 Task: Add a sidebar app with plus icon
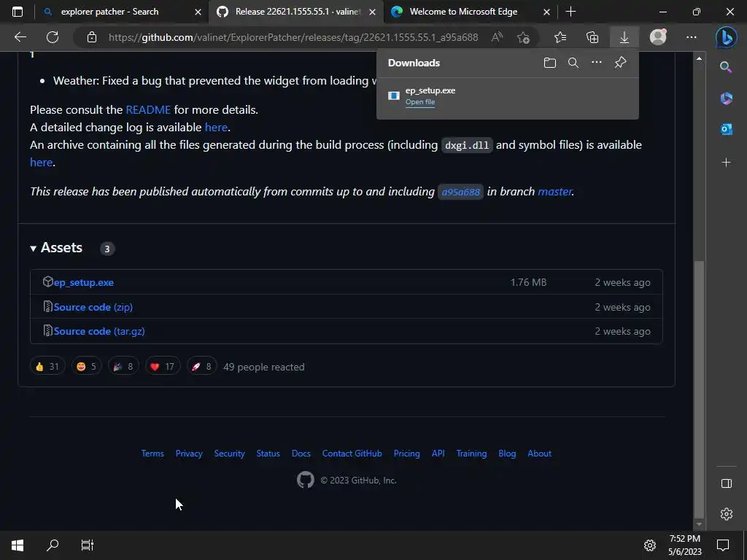pyautogui.click(x=726, y=163)
